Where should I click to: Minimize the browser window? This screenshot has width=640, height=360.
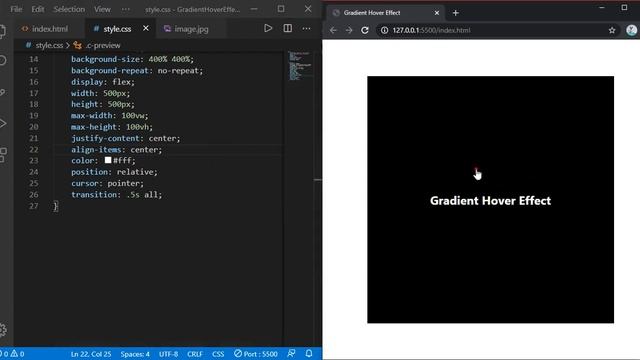pos(602,8)
